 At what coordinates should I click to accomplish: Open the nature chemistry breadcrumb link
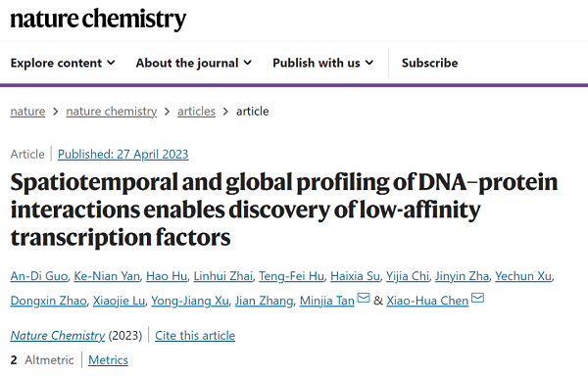tap(112, 112)
